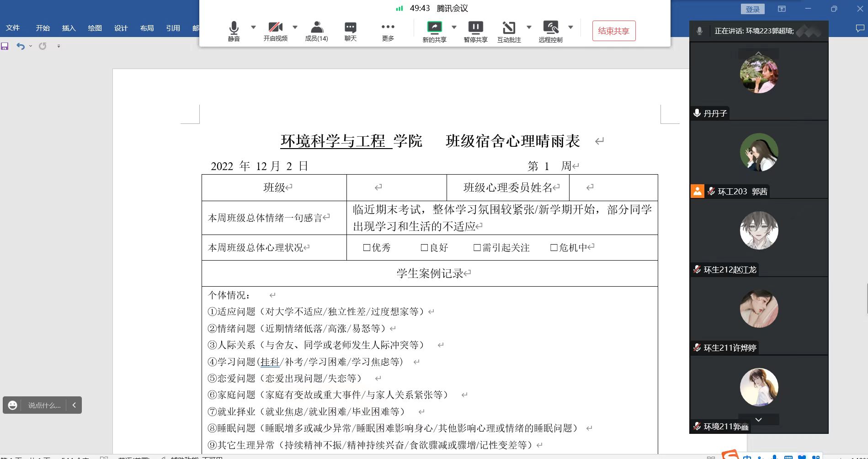Click the remote control icon
Screen dimensions: 868x459
pos(550,28)
